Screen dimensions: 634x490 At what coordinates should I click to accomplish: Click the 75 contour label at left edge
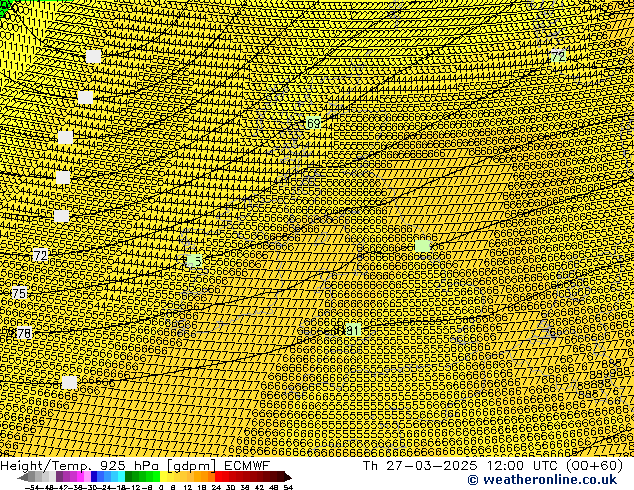[19, 293]
